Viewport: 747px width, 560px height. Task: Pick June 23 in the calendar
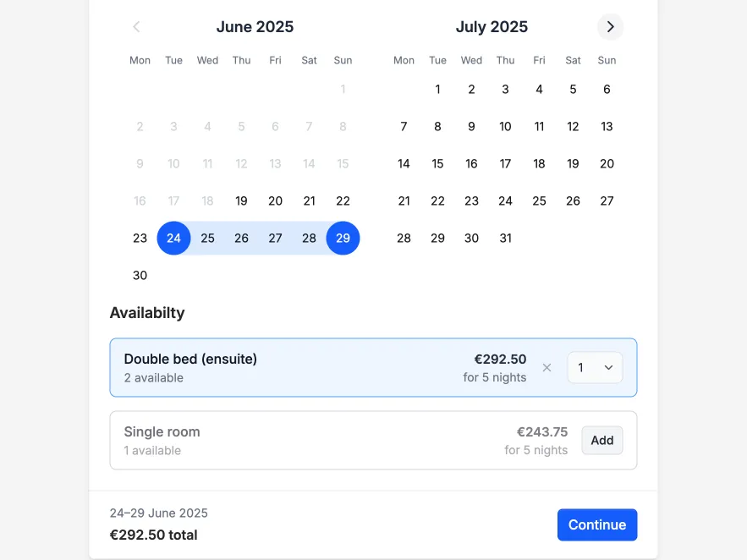[x=140, y=239]
